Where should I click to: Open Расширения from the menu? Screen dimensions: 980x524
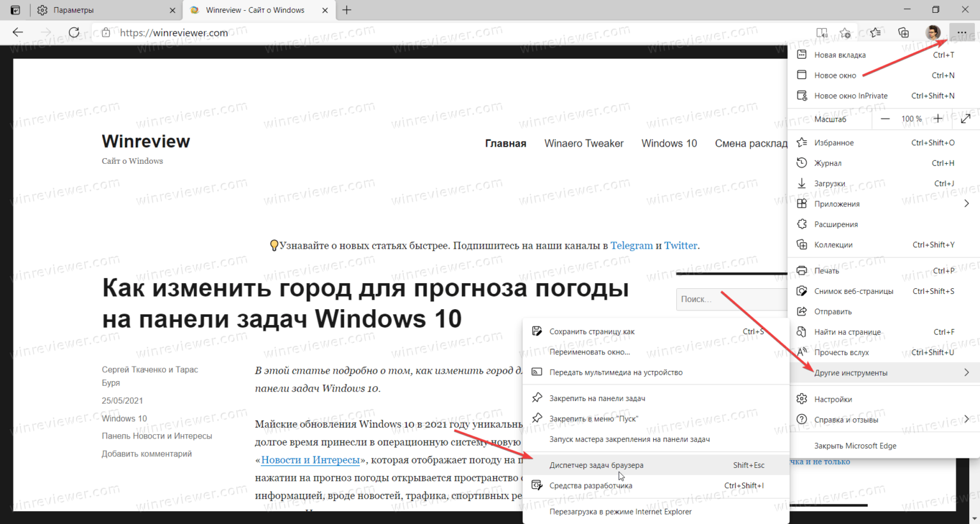pyautogui.click(x=884, y=224)
